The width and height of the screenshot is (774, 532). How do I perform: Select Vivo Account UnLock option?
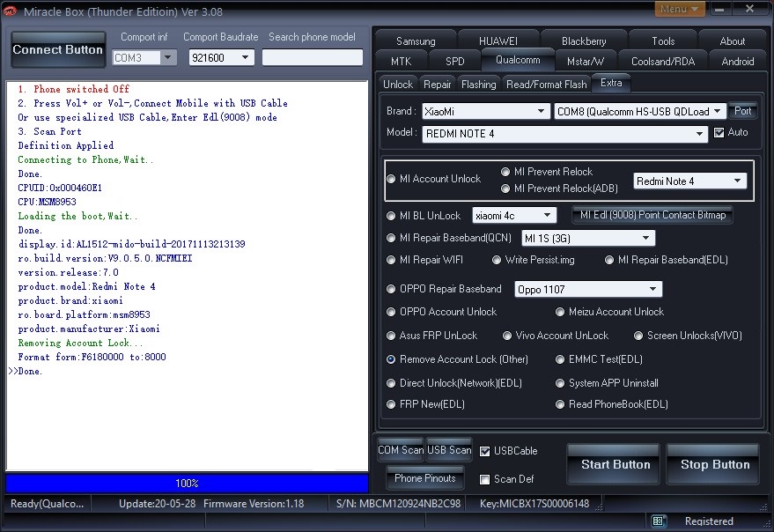pos(507,336)
